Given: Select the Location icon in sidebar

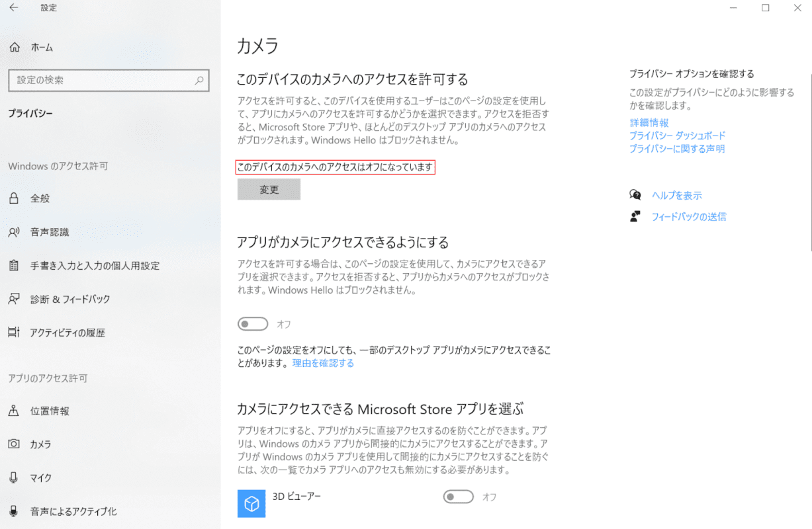Looking at the screenshot, I should click(x=14, y=411).
